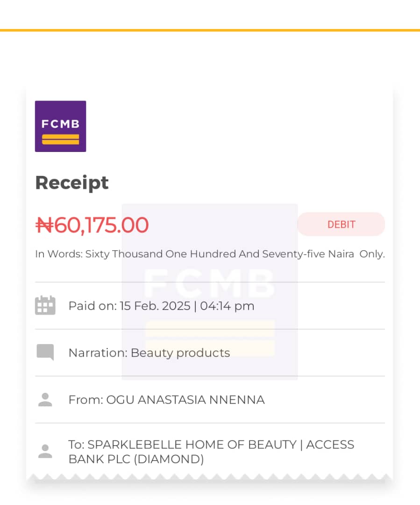The height and width of the screenshot is (505, 420).
Task: Click the yellow stripes inside the FCMB logo
Action: (60, 139)
